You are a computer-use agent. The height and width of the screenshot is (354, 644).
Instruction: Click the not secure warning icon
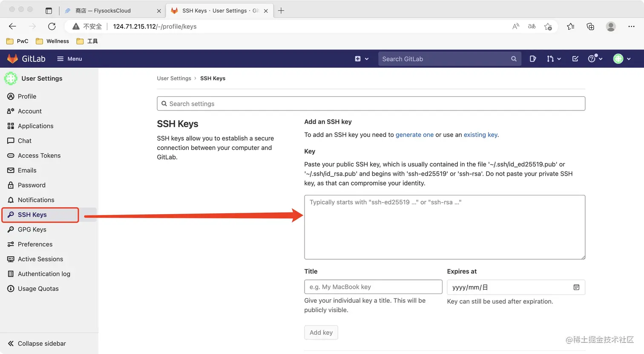(x=76, y=26)
